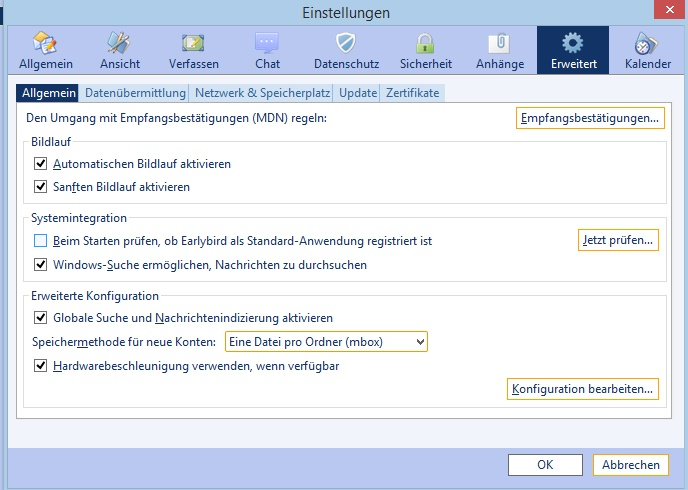Image resolution: width=688 pixels, height=490 pixels.
Task: Open the Zertifikate tab
Action: click(412, 93)
